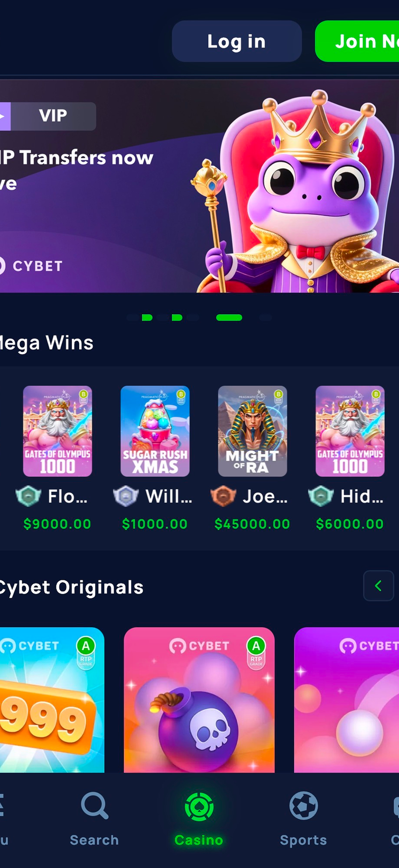Open the skull bomb Cybet original game

coord(199,700)
